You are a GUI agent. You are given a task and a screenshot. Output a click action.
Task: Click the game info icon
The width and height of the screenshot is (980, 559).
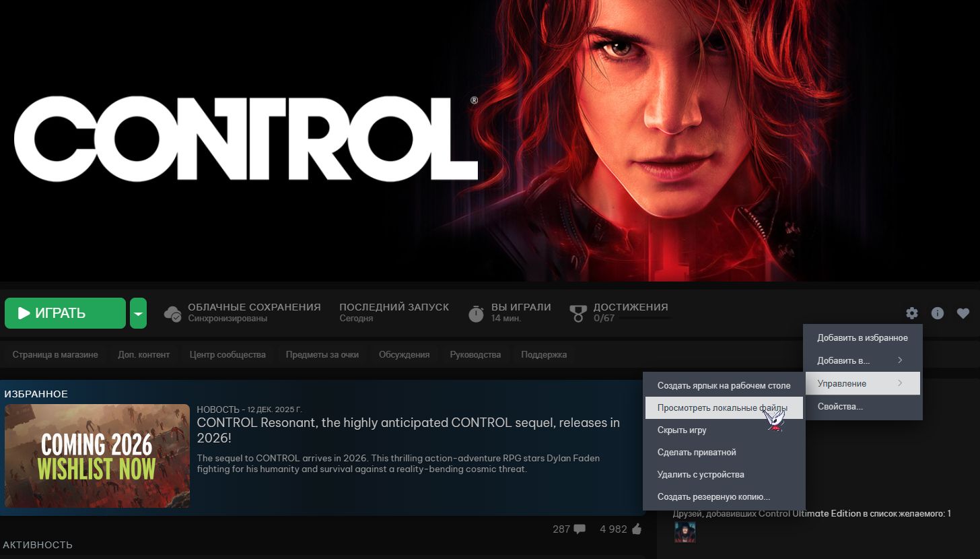pyautogui.click(x=938, y=313)
